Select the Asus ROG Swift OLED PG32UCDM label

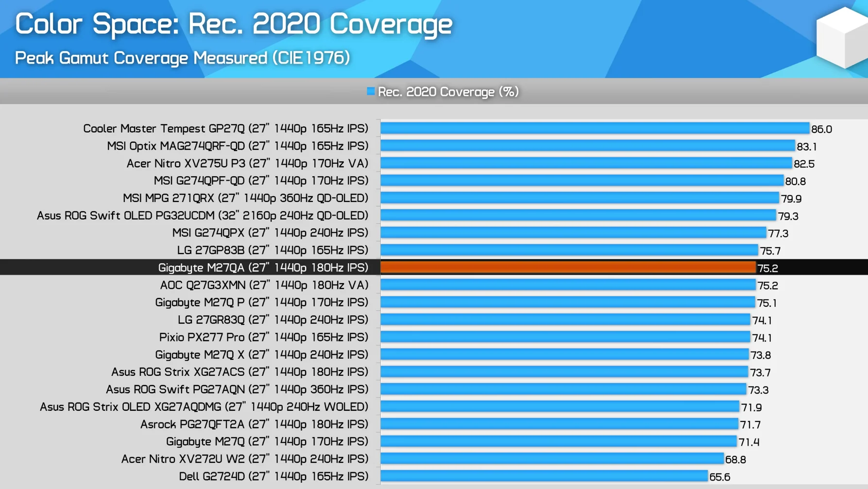point(203,216)
